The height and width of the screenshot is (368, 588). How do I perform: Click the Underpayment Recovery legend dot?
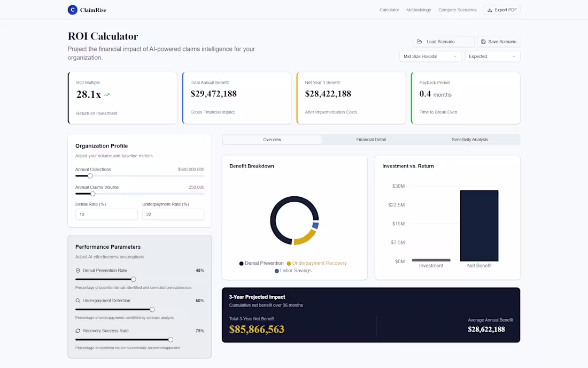289,263
